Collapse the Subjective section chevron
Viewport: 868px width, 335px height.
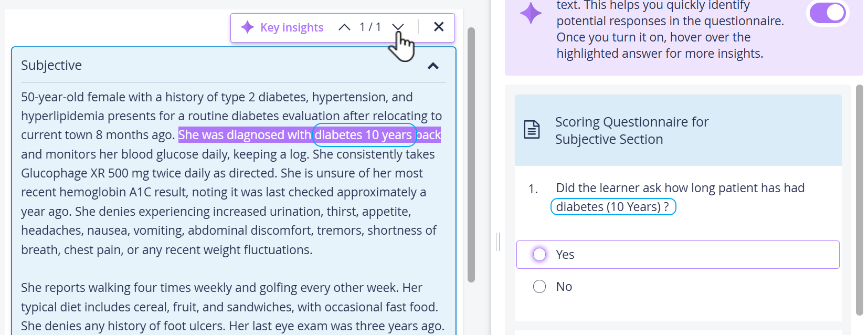[433, 66]
